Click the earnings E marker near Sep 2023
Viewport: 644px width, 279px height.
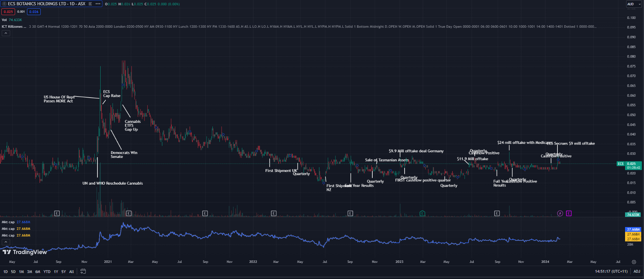(497, 213)
